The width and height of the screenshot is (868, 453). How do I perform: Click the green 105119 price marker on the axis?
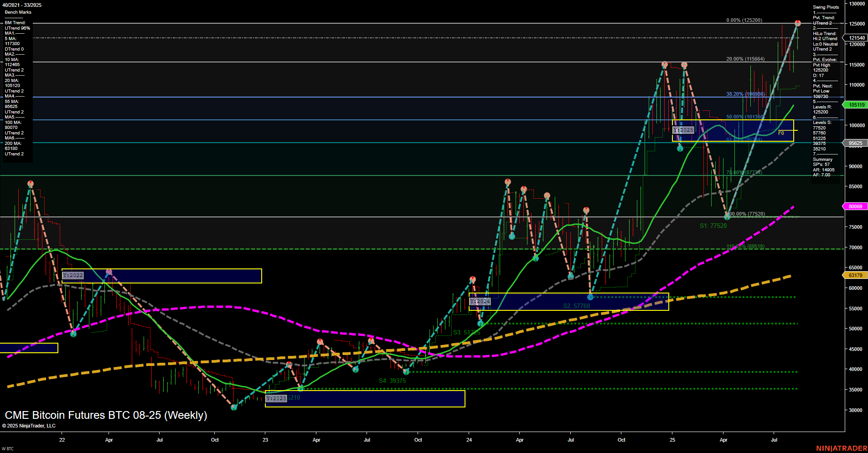click(x=855, y=105)
